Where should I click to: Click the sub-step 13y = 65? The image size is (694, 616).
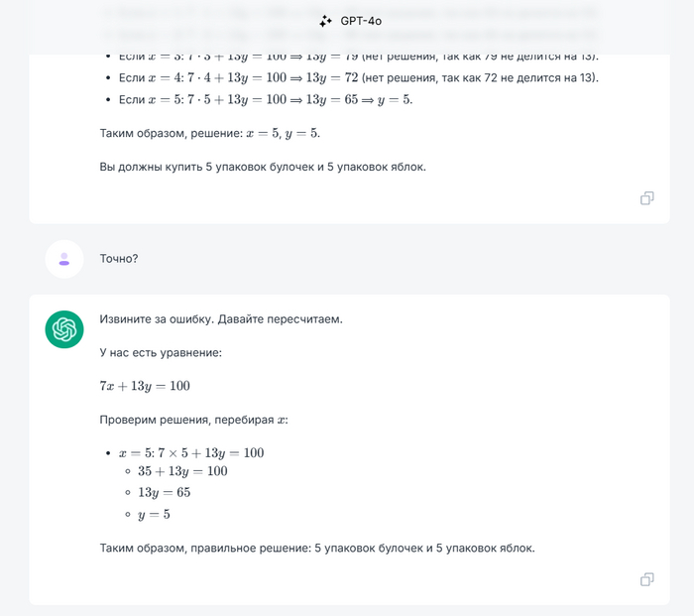164,493
